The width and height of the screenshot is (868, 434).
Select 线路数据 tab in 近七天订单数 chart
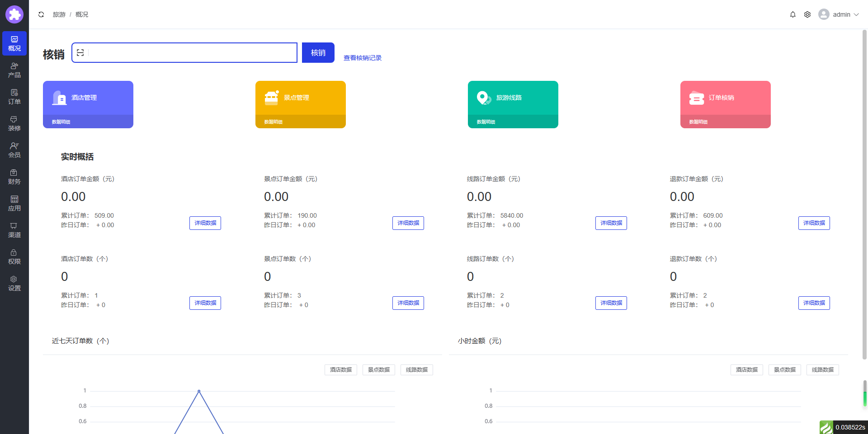[417, 370]
